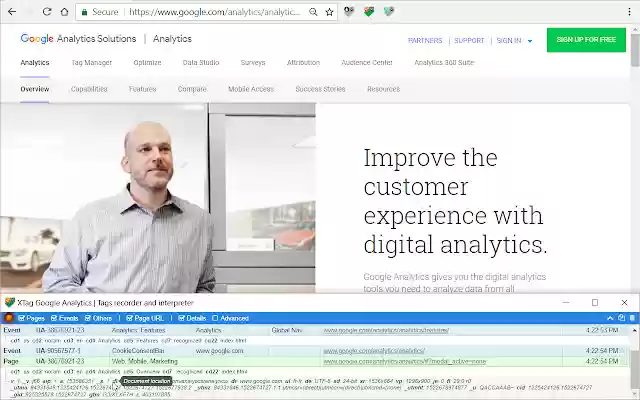Image resolution: width=640 pixels, height=400 pixels.
Task: Click the 4:22:53 PM timestamp
Action: 602,330
